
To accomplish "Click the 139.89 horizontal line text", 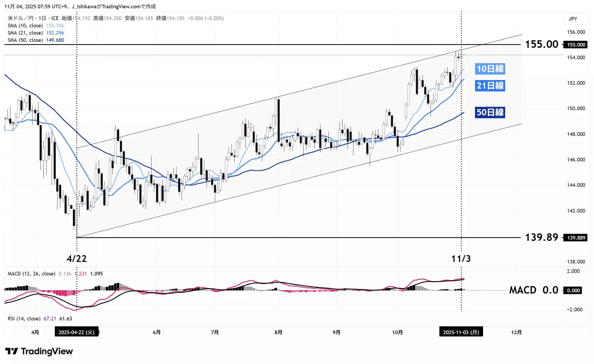I will [542, 237].
